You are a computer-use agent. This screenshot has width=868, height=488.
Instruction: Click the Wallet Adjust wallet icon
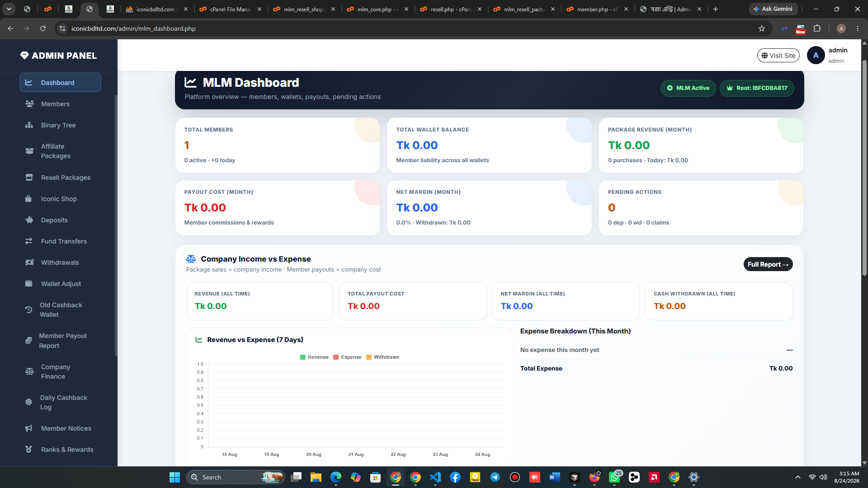click(x=29, y=284)
